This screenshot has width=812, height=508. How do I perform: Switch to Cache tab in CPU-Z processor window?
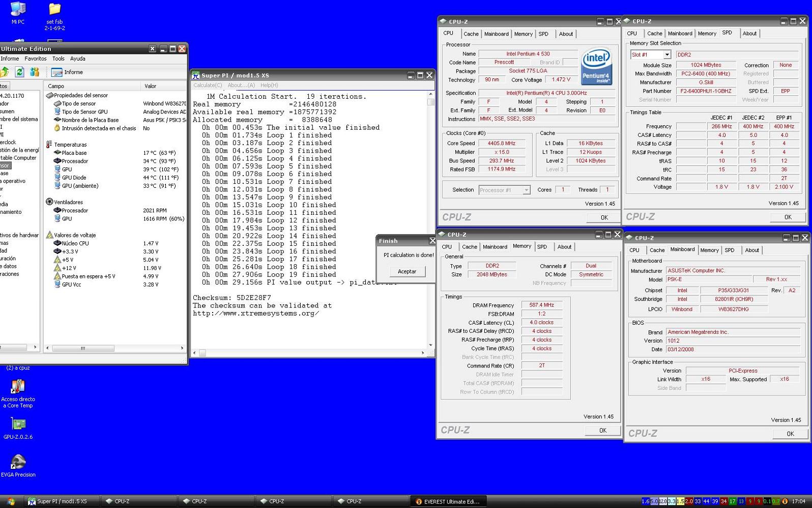click(x=471, y=34)
